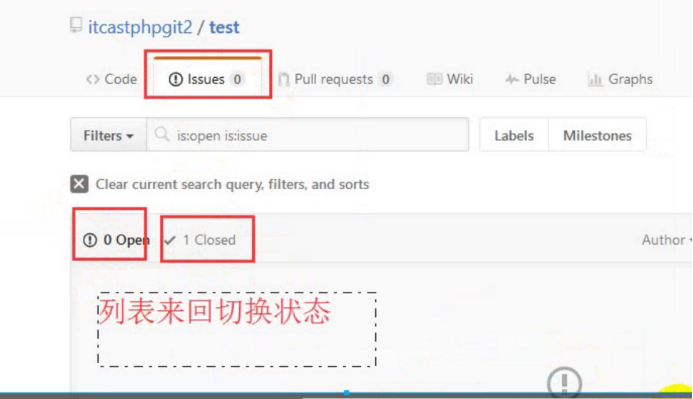Open the Milestones page
693x399 pixels.
(x=597, y=135)
